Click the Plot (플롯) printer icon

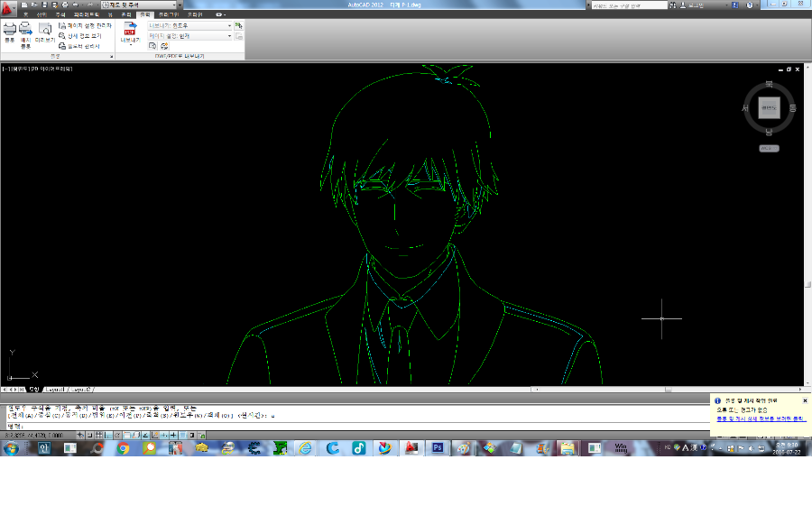9,32
